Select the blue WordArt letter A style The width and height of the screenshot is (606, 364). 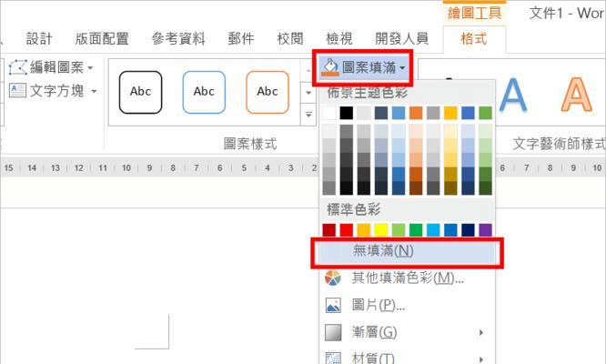[x=512, y=94]
